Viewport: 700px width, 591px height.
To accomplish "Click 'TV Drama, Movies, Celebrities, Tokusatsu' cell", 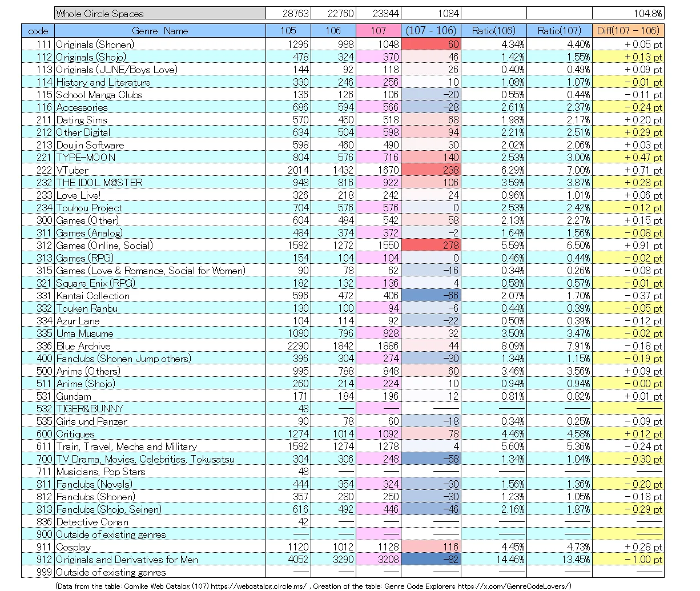I will 160,459.
